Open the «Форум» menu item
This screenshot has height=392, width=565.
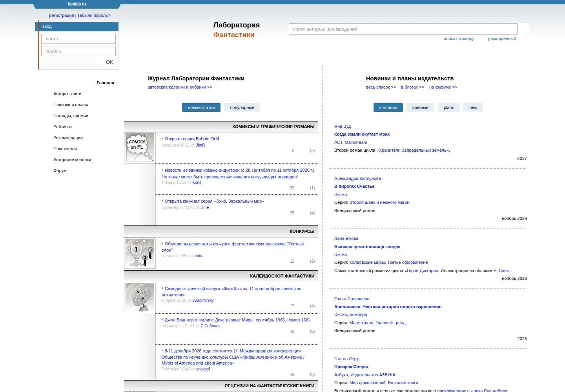60,171
